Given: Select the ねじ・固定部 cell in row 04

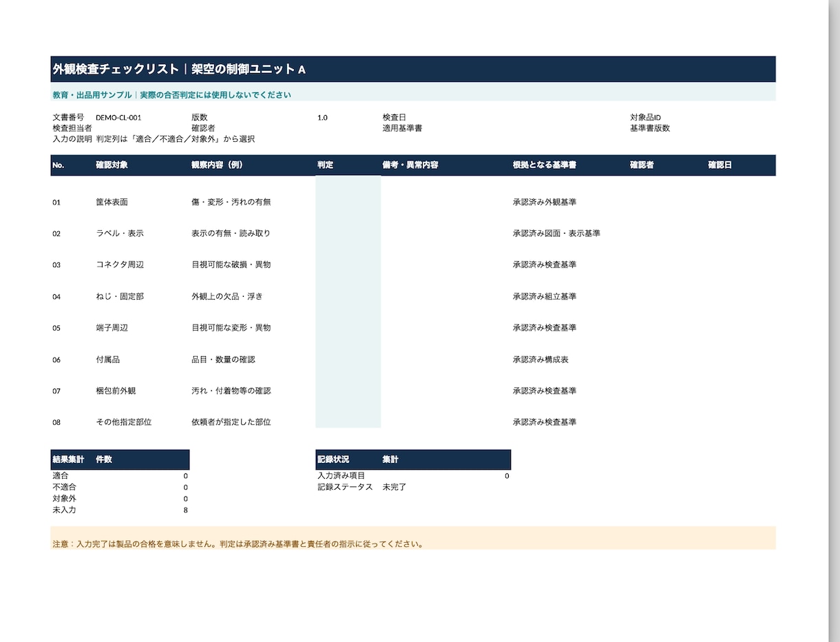Looking at the screenshot, I should [x=120, y=296].
